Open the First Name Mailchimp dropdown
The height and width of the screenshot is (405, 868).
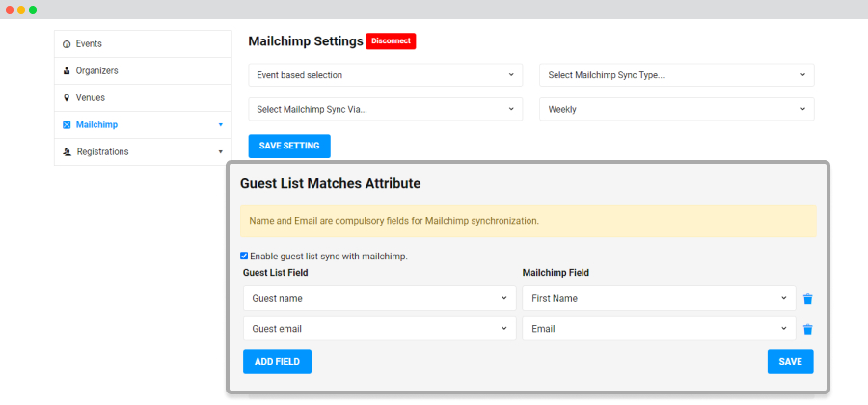[660, 298]
